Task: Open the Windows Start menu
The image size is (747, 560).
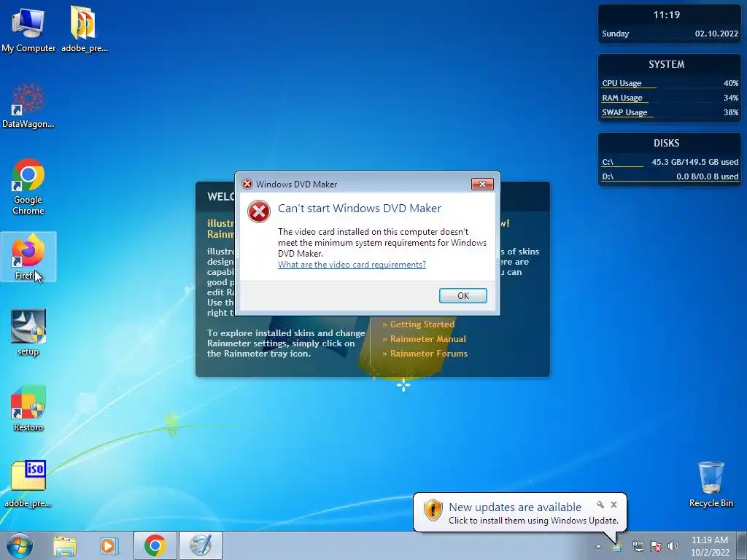Action: click(x=19, y=545)
